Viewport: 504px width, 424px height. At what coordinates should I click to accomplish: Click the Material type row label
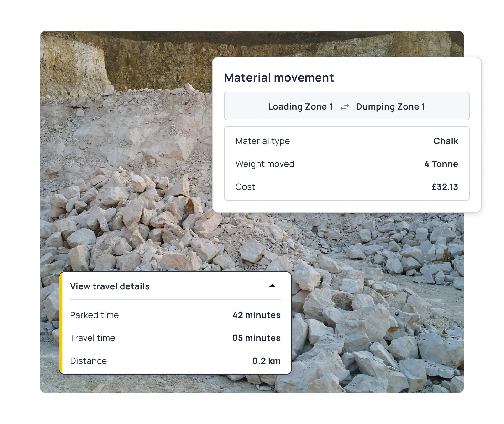pos(262,141)
